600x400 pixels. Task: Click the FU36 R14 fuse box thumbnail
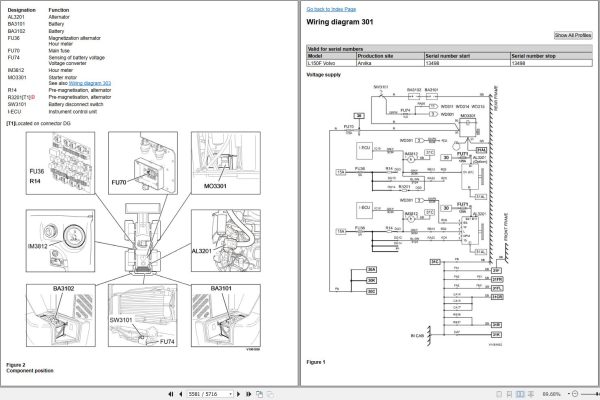coord(60,163)
